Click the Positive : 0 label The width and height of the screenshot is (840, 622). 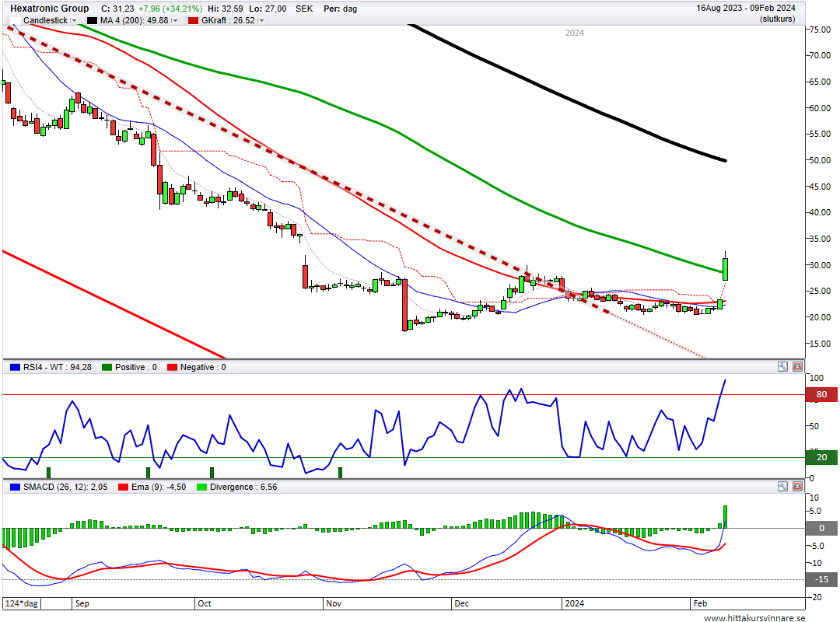(x=136, y=367)
